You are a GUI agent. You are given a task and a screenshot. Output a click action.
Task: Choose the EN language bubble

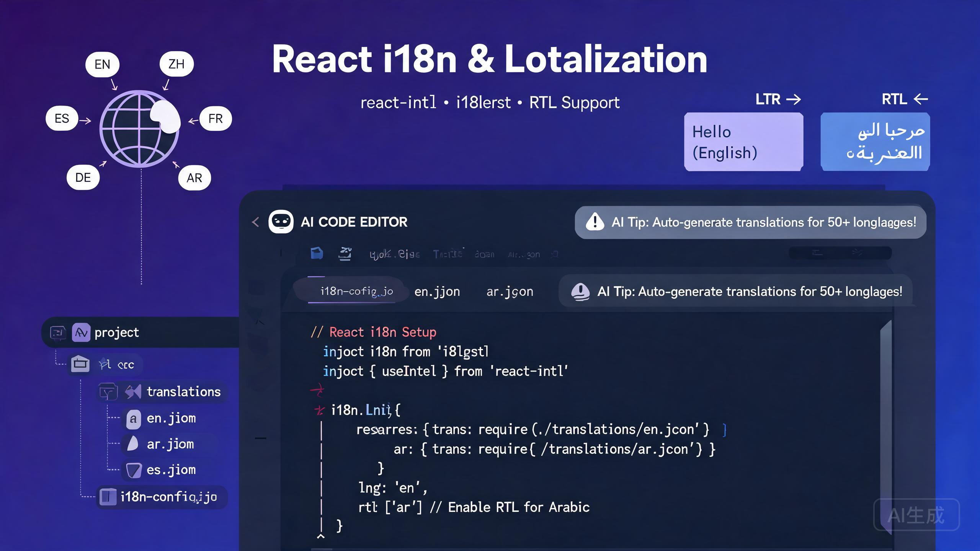pyautogui.click(x=102, y=64)
